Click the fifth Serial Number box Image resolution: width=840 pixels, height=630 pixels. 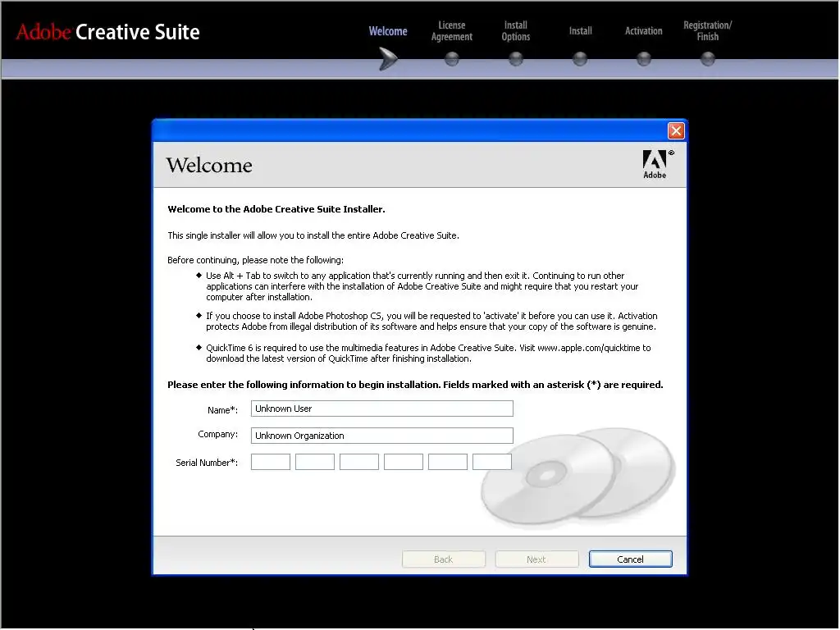[448, 462]
